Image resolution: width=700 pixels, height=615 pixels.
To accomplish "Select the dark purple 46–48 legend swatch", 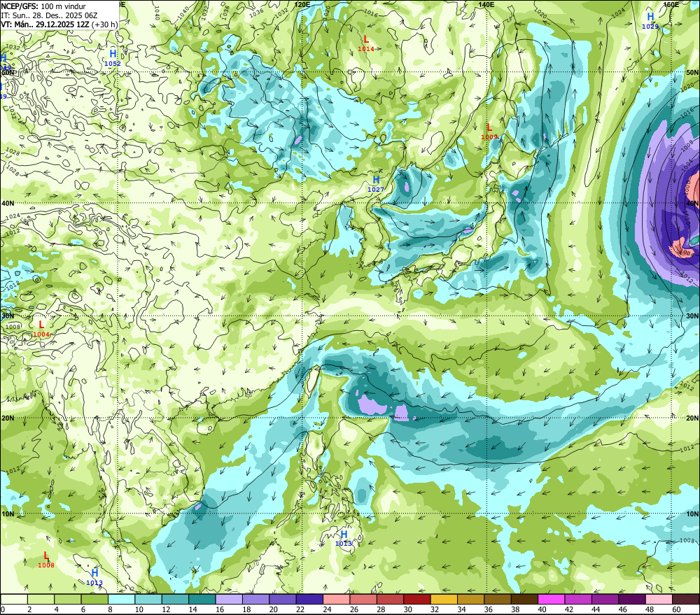I will coord(632,599).
